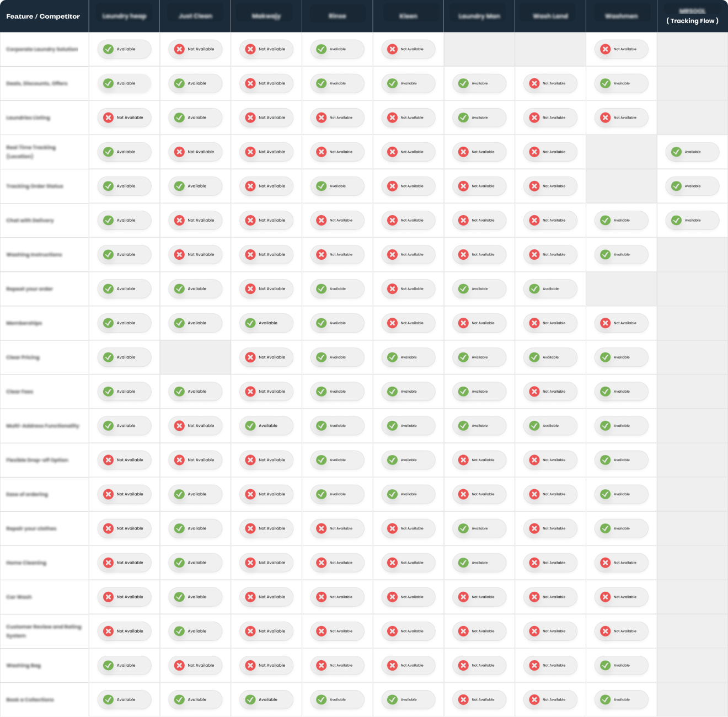Click the (Tracking Flow) column header
728x717 pixels.
tap(693, 16)
